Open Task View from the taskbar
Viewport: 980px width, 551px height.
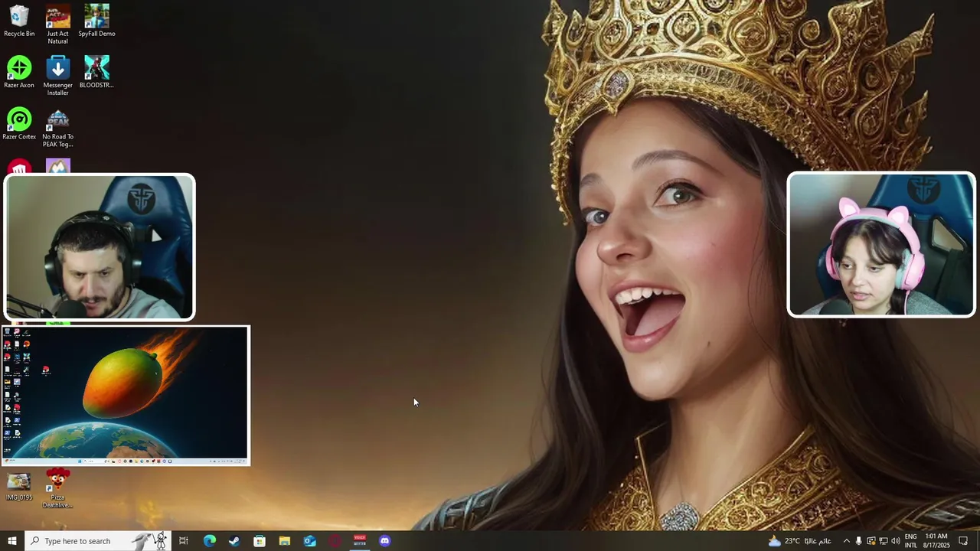[184, 541]
